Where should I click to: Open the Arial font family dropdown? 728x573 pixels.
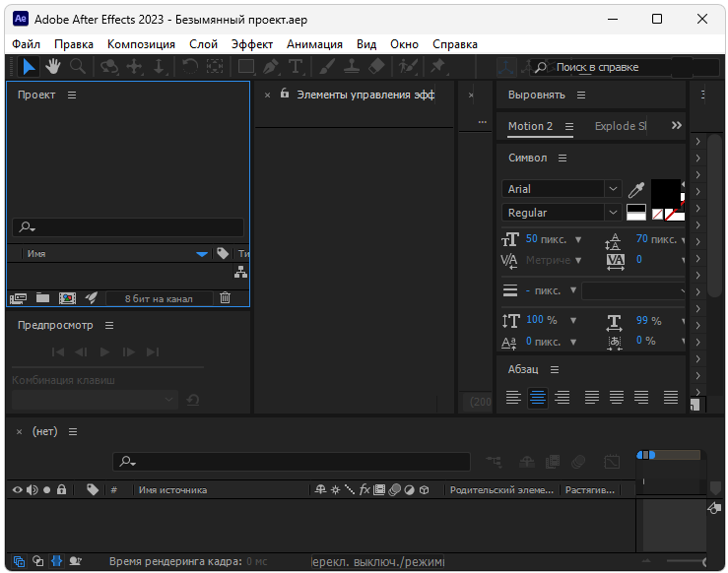613,189
